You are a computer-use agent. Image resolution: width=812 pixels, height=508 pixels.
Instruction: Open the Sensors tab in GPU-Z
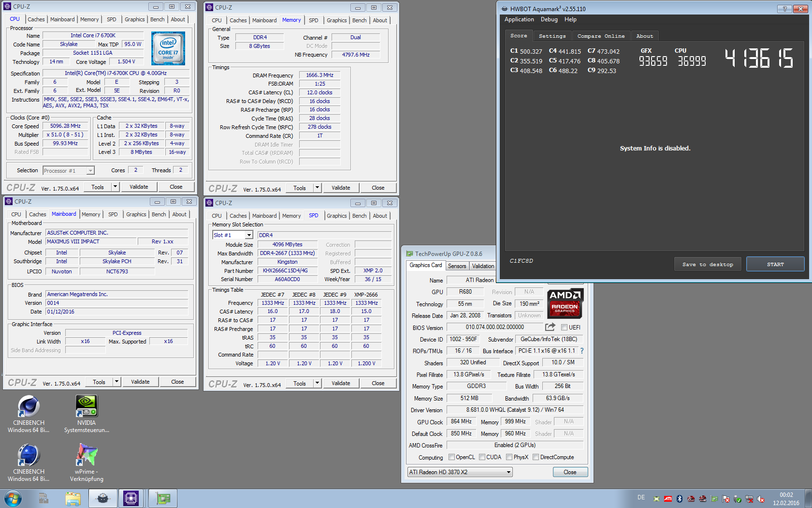[x=457, y=266]
